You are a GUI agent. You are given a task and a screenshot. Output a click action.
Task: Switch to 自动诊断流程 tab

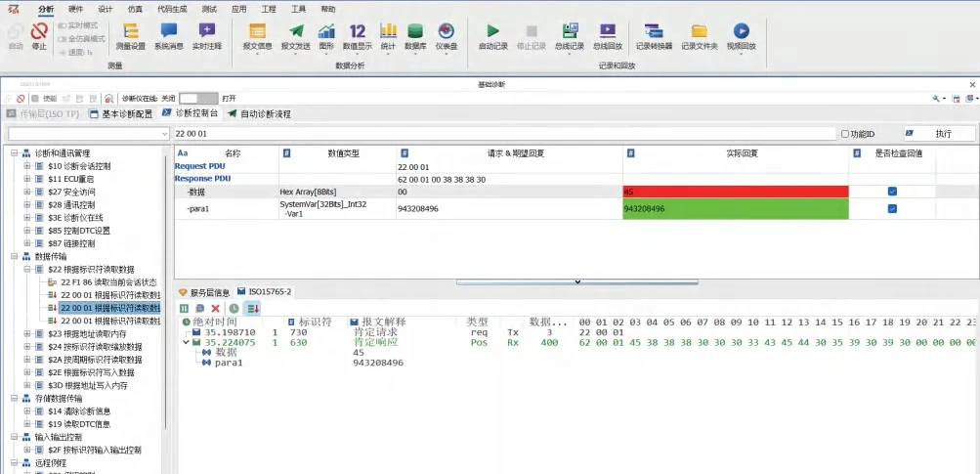coord(259,113)
